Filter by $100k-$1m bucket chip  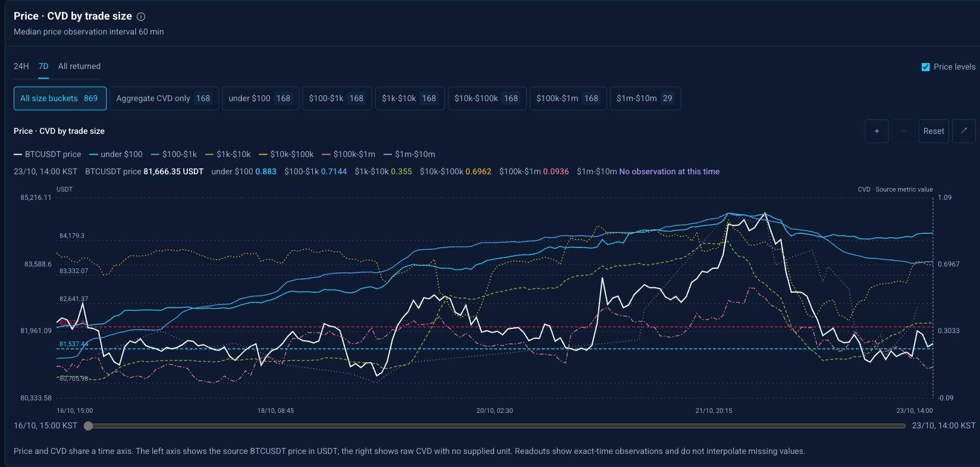[x=568, y=98]
